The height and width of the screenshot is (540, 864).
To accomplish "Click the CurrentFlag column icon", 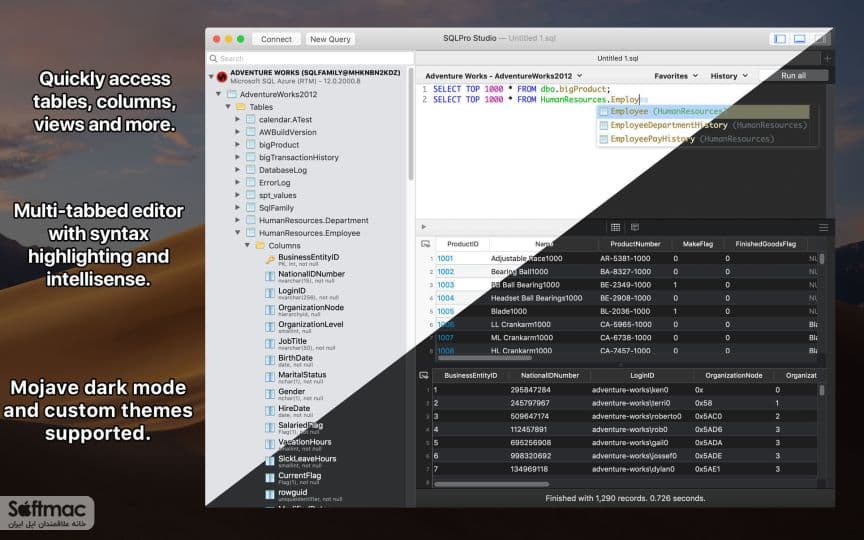I will (270, 478).
